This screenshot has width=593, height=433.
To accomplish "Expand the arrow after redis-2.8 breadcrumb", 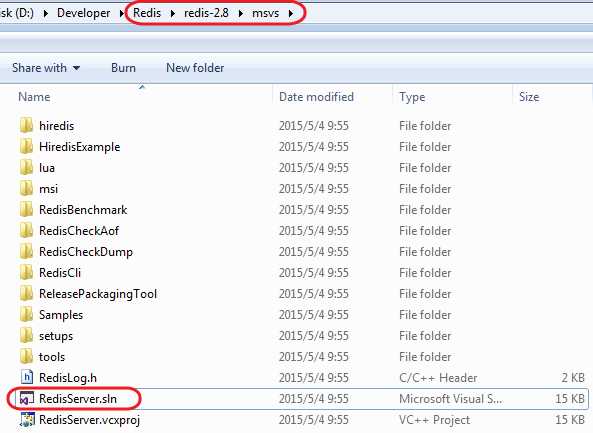I will tap(241, 14).
